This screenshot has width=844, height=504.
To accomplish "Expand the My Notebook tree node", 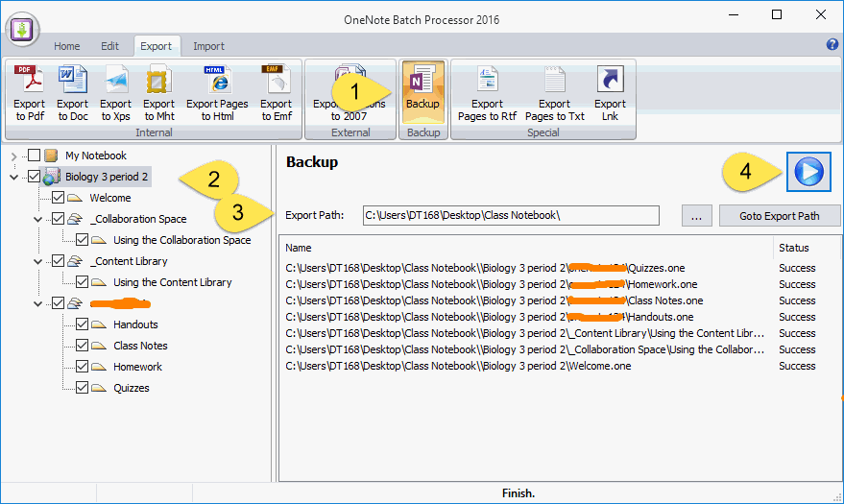I will pos(14,156).
